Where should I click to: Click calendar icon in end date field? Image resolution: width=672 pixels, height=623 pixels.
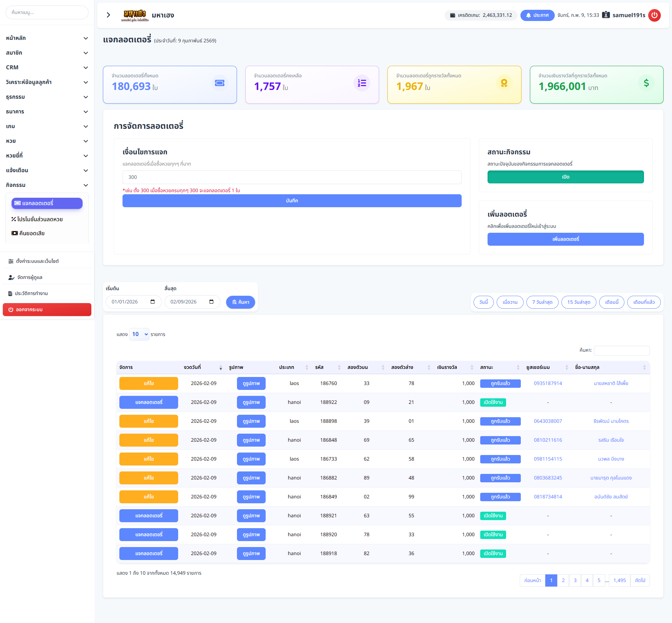pyautogui.click(x=211, y=302)
